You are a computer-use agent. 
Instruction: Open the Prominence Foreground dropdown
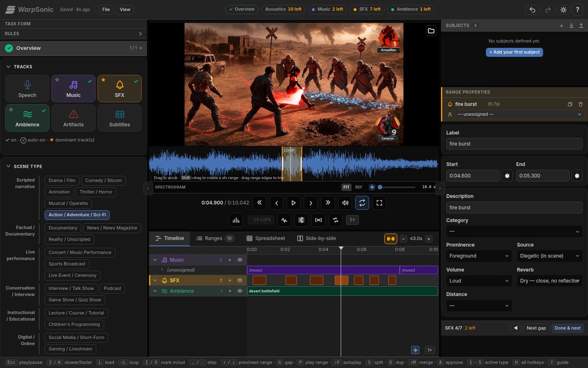pyautogui.click(x=479, y=256)
